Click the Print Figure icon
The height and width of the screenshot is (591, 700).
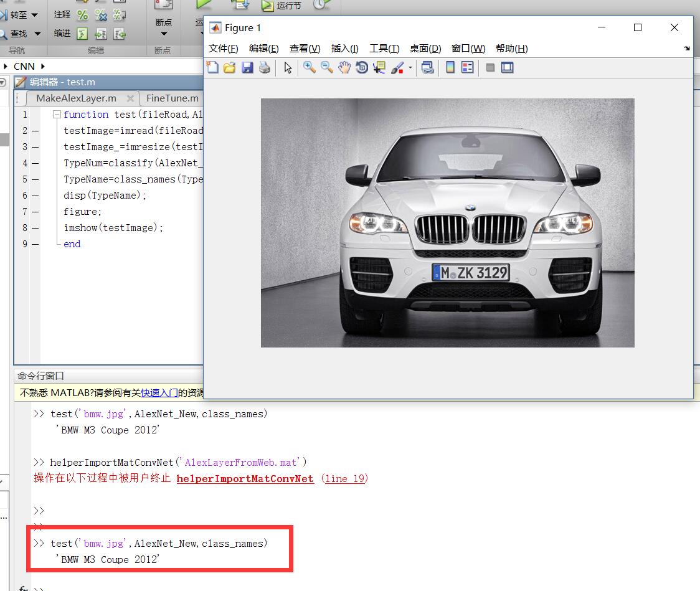click(x=265, y=67)
